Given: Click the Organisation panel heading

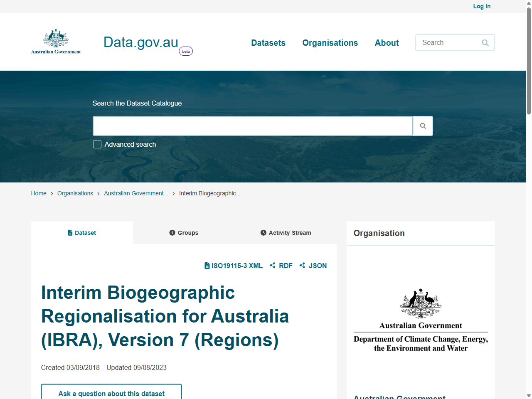Looking at the screenshot, I should [379, 233].
